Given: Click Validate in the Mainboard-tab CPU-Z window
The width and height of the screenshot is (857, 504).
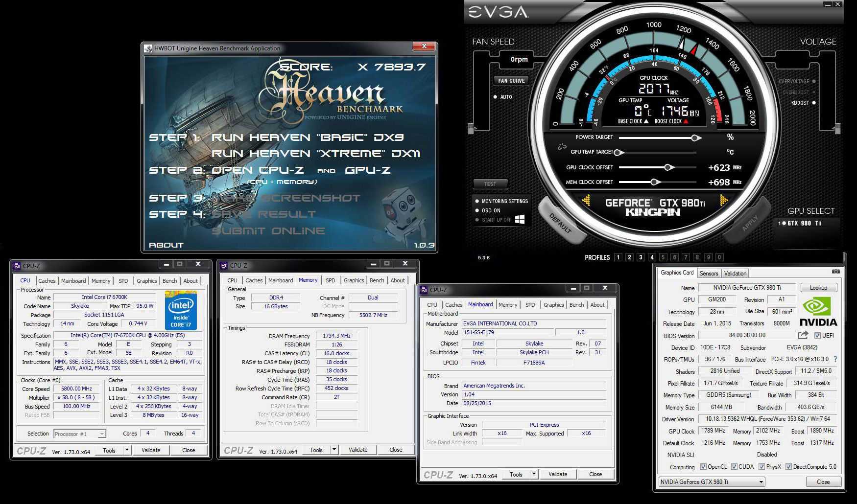Looking at the screenshot, I should [558, 474].
